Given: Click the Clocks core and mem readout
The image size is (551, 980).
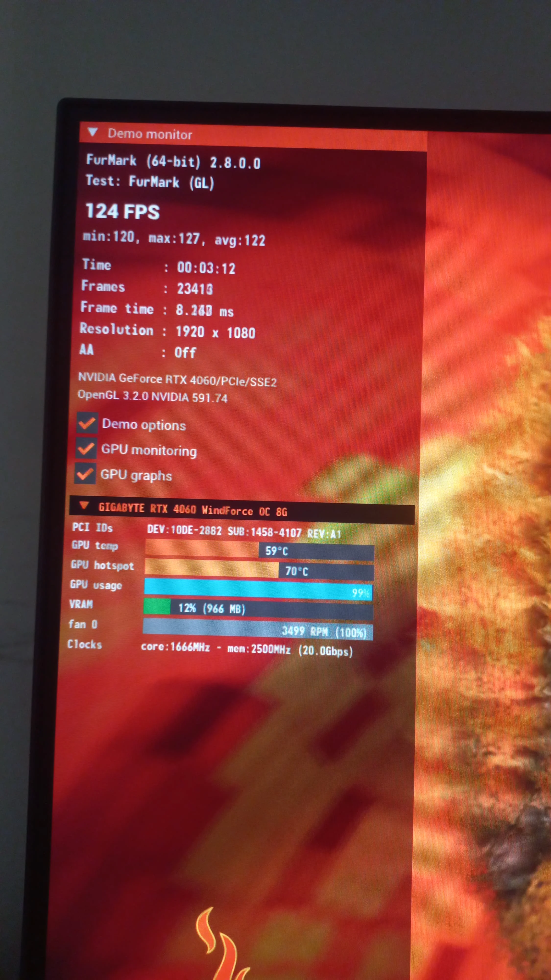Looking at the screenshot, I should (x=246, y=649).
